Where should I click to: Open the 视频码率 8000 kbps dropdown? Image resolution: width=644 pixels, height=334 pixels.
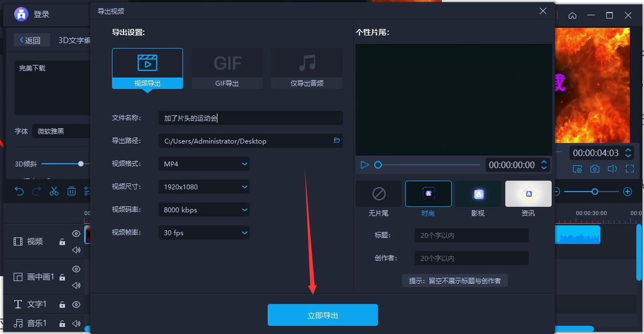[204, 210]
